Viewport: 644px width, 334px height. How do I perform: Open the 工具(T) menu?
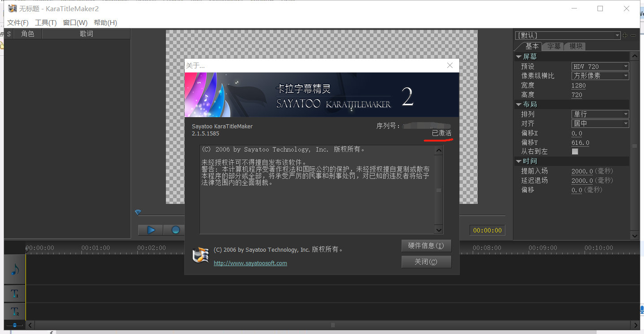click(46, 23)
